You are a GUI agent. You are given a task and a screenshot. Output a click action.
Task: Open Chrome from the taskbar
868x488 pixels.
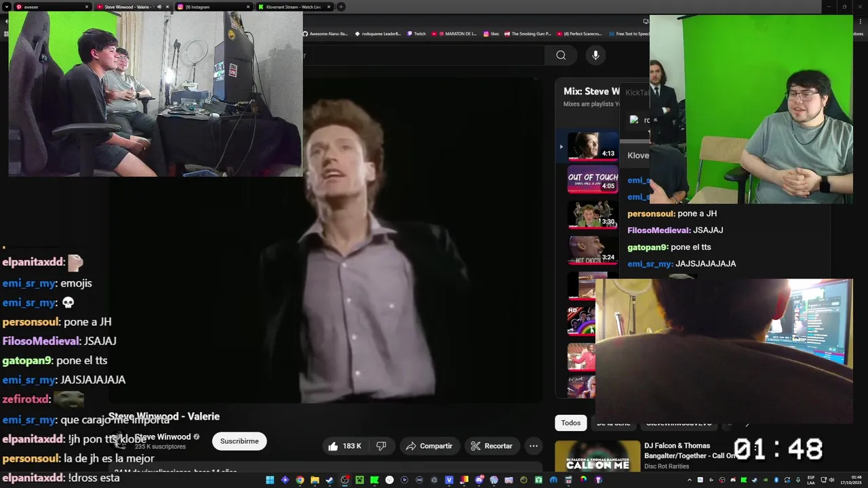pos(300,480)
